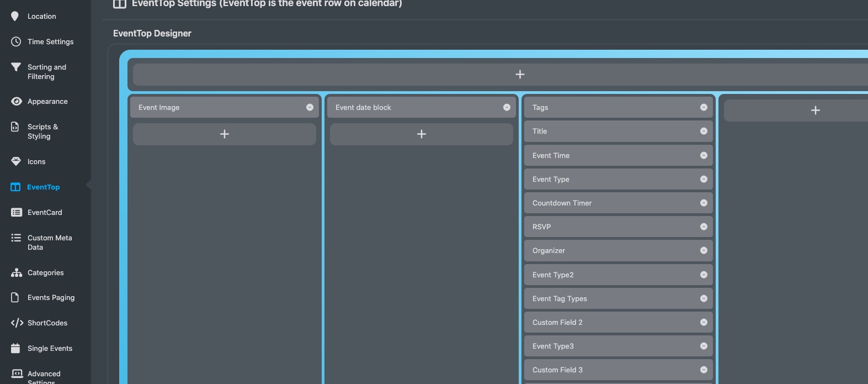The image size is (868, 384).
Task: Remove the Tags field from column
Action: click(704, 108)
